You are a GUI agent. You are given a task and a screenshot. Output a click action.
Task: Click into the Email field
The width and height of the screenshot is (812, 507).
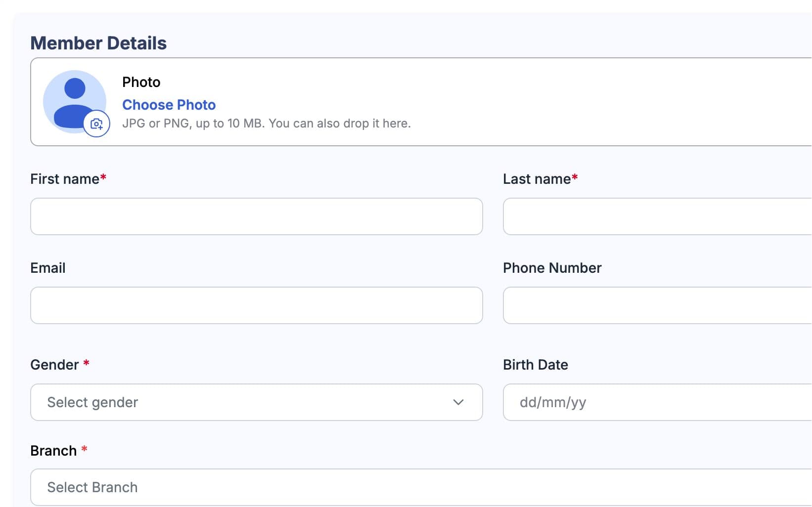pyautogui.click(x=257, y=305)
